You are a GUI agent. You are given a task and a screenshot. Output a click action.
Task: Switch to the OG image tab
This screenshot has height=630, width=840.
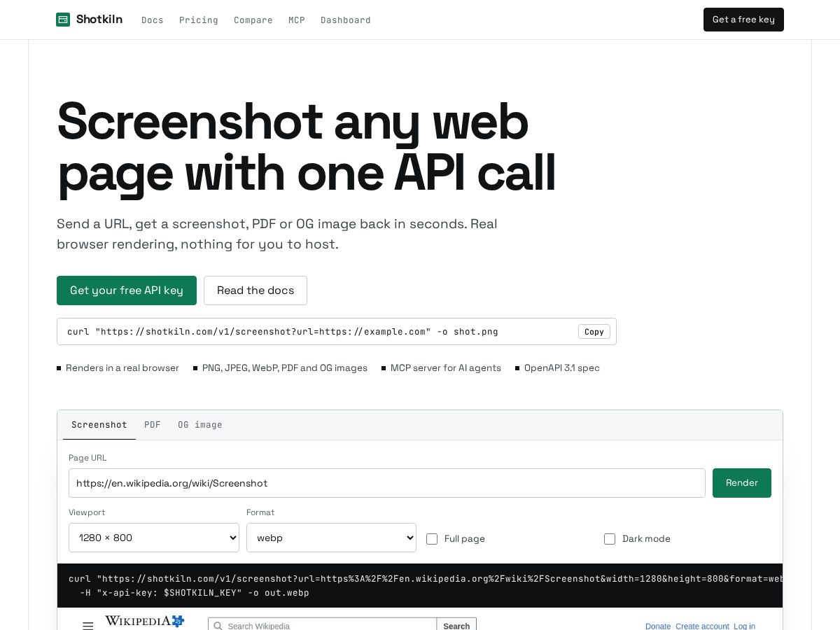[200, 425]
